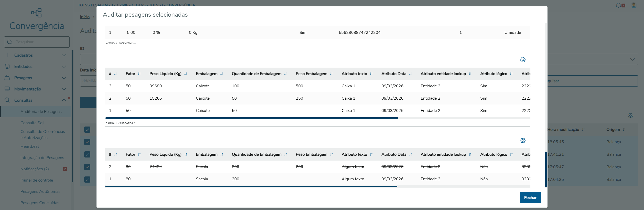The image size is (644, 210).
Task: Click Subcarga 1 horizontal scrollbar
Action: (252, 118)
